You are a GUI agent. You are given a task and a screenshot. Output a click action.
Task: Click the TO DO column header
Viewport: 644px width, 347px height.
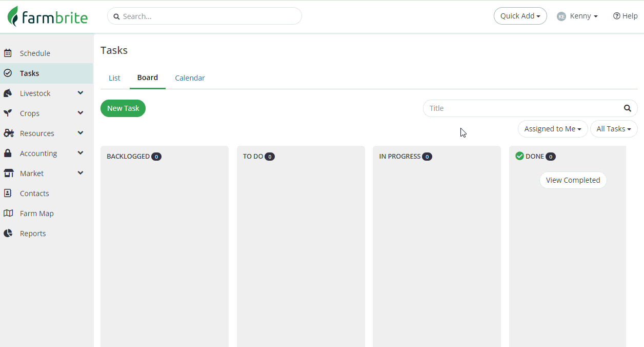pyautogui.click(x=253, y=156)
